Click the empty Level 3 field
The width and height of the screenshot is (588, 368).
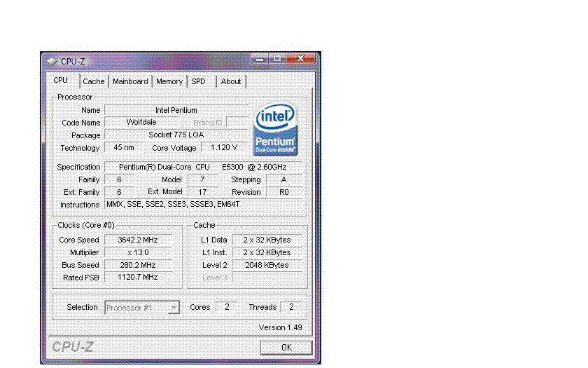(x=267, y=277)
